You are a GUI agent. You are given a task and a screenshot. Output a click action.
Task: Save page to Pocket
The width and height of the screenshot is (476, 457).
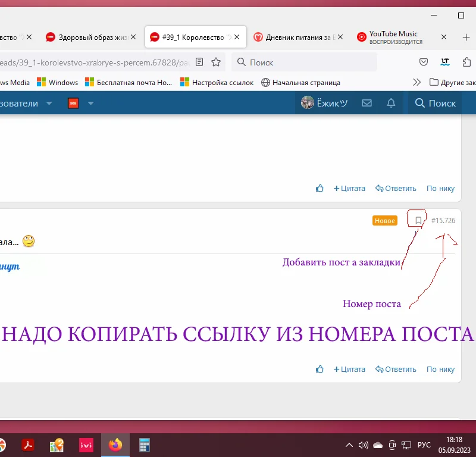(x=424, y=62)
